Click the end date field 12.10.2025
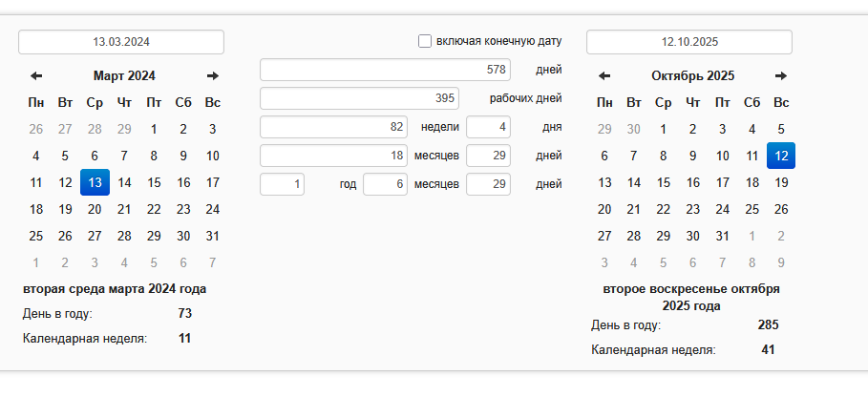868x397 pixels. 689,42
